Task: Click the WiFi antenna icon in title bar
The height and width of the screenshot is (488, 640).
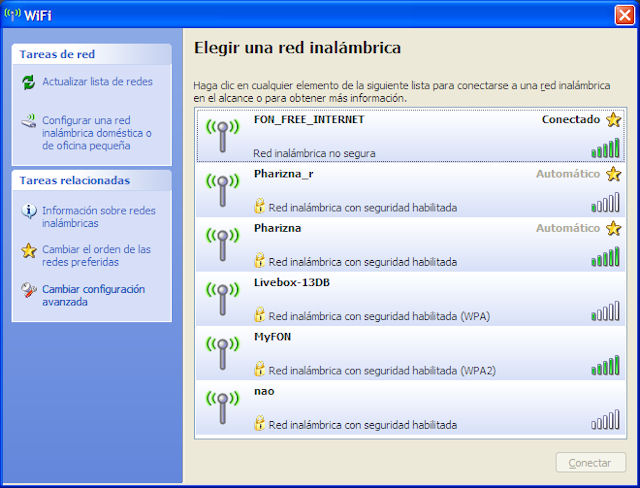Action: click(x=12, y=15)
